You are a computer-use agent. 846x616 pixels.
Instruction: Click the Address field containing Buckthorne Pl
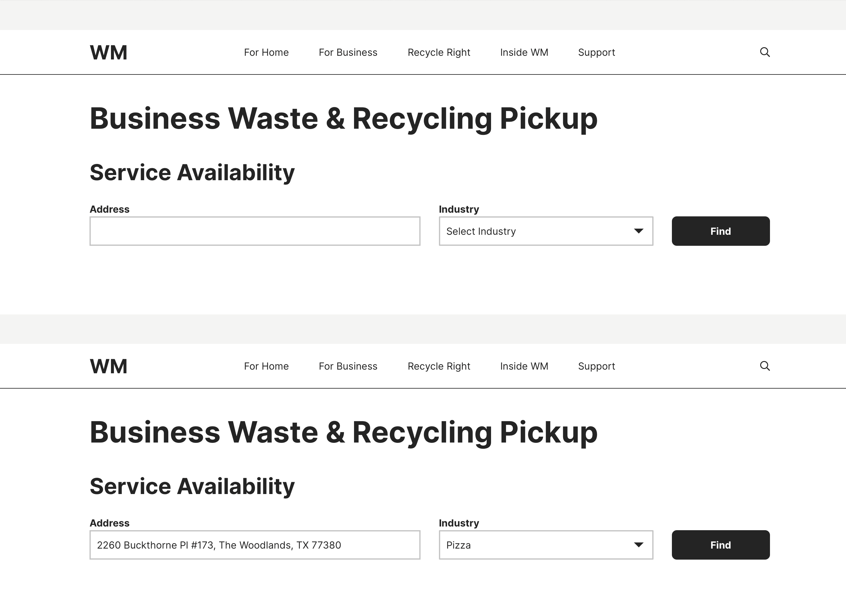pyautogui.click(x=255, y=545)
